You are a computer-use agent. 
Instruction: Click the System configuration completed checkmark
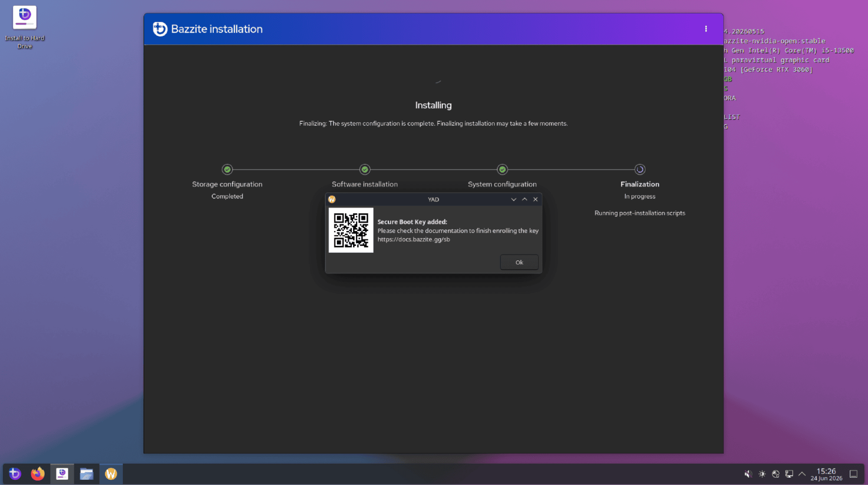502,169
